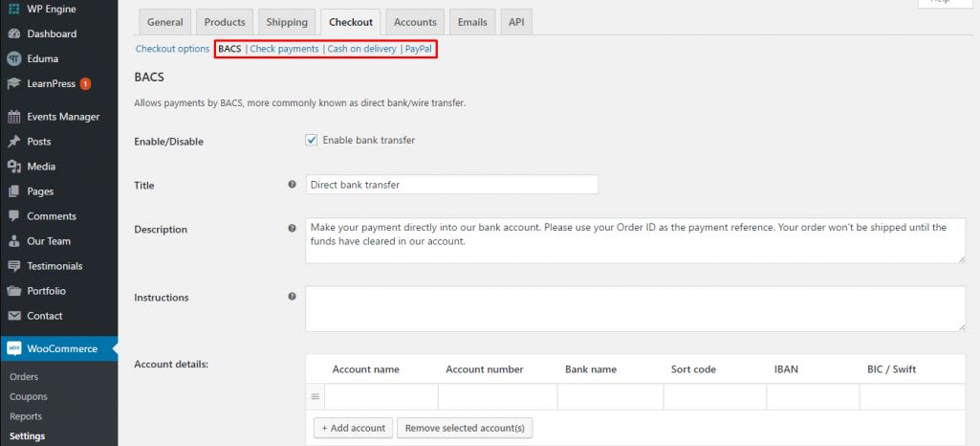The height and width of the screenshot is (446, 980).
Task: Switch to the Accounts tab
Action: (x=415, y=22)
